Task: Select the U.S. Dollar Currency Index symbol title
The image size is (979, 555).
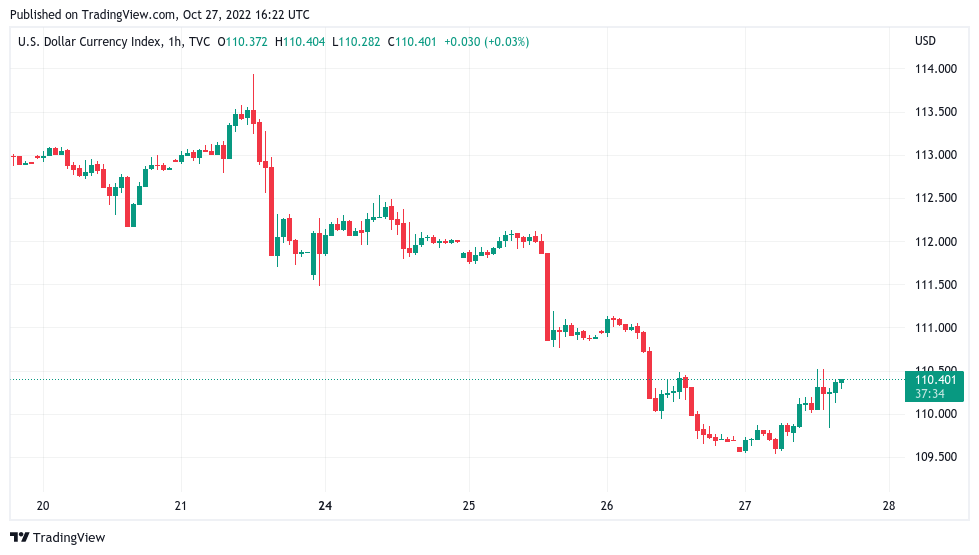Action: (100, 41)
